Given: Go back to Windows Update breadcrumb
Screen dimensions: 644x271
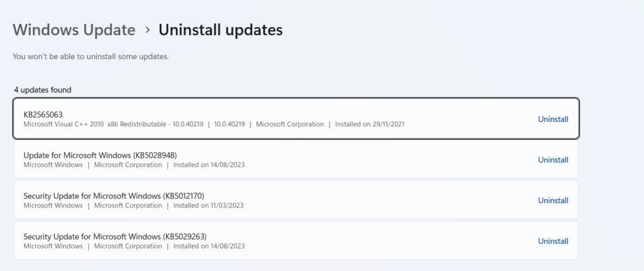Looking at the screenshot, I should 74,30.
